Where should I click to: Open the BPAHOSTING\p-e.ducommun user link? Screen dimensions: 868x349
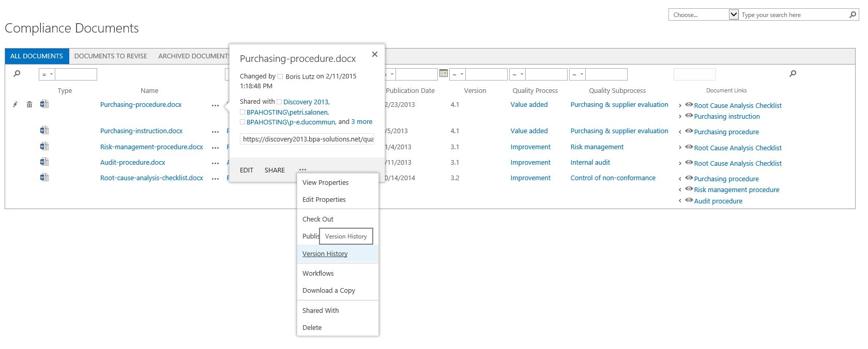pos(291,122)
